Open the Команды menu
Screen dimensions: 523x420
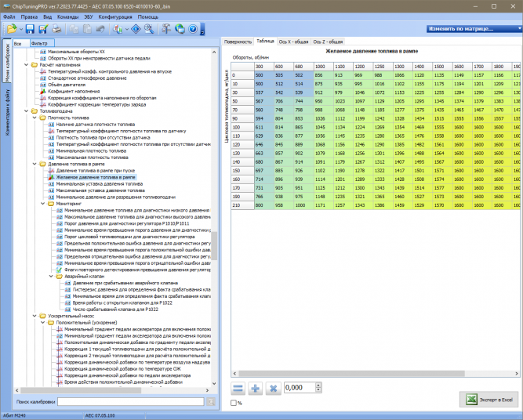[x=67, y=16]
